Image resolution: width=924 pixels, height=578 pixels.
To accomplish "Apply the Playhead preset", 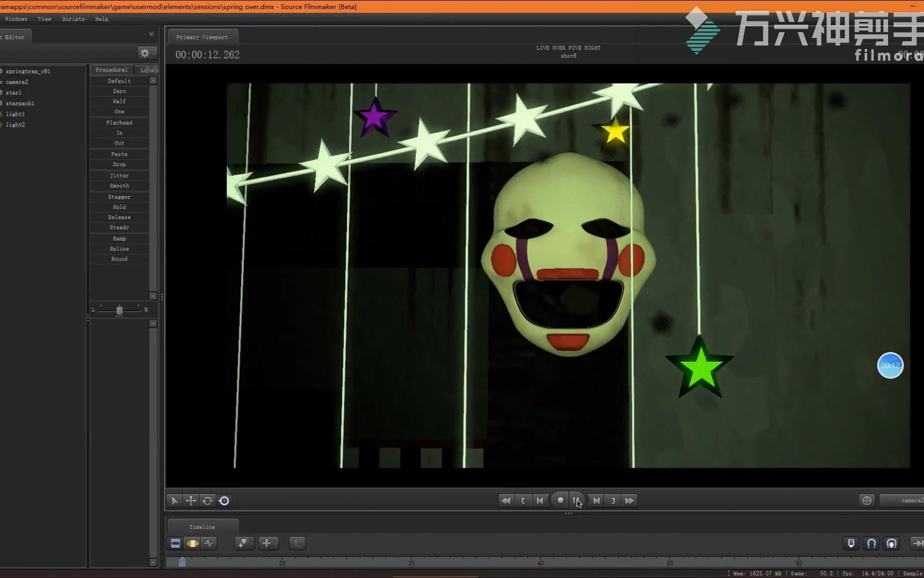I will (119, 123).
